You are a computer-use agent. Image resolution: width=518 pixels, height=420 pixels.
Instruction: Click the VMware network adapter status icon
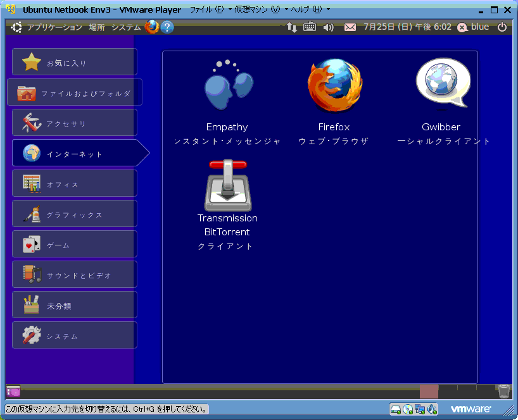click(x=420, y=409)
